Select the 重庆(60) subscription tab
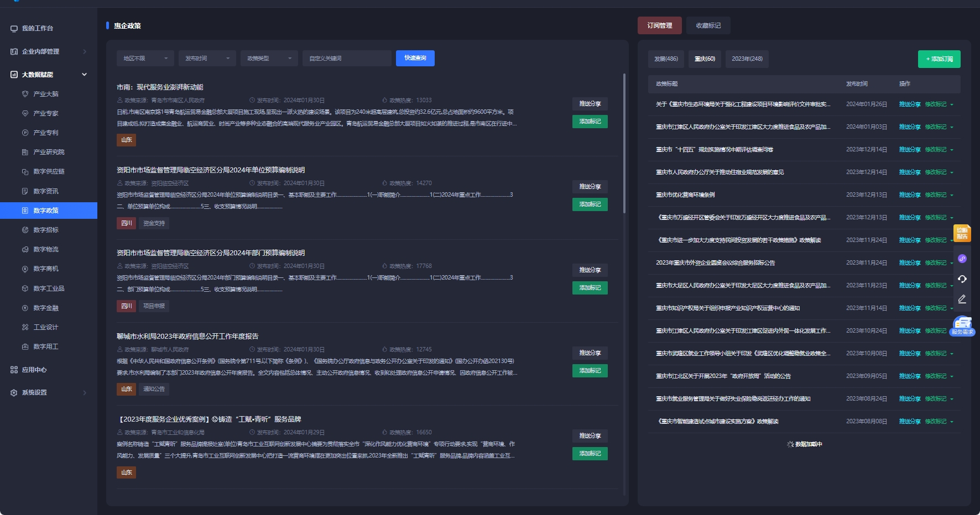This screenshot has width=980, height=515. click(x=705, y=59)
